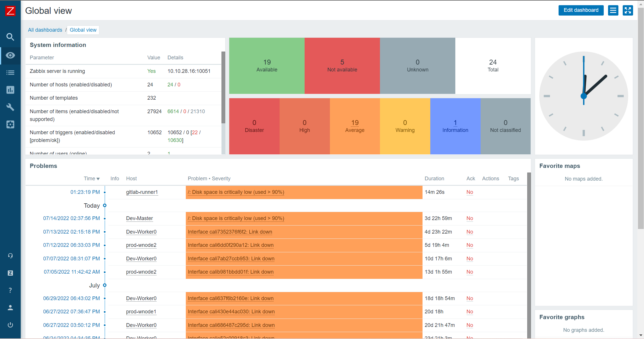Click server address 10.10.28.16:10051
The image size is (644, 339).
[x=189, y=71]
